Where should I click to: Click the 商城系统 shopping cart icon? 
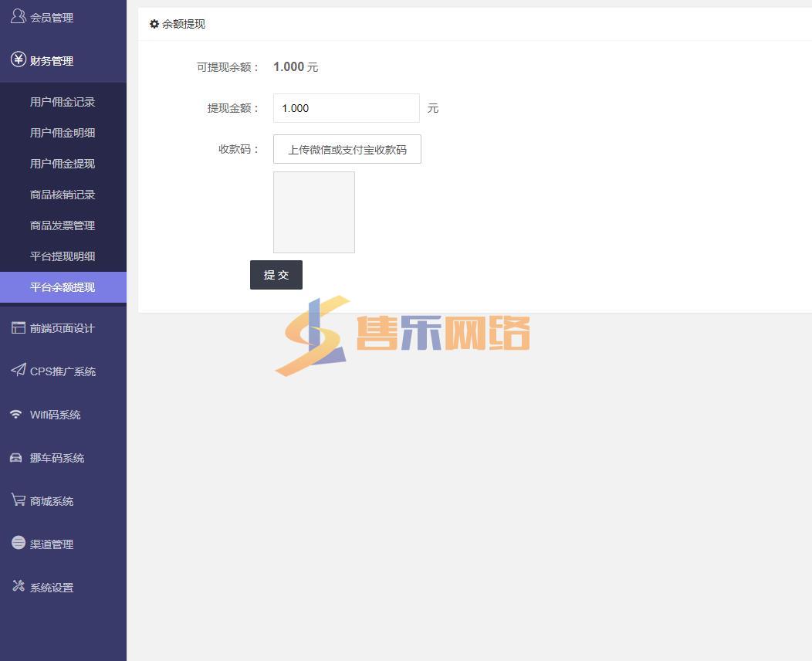click(18, 500)
